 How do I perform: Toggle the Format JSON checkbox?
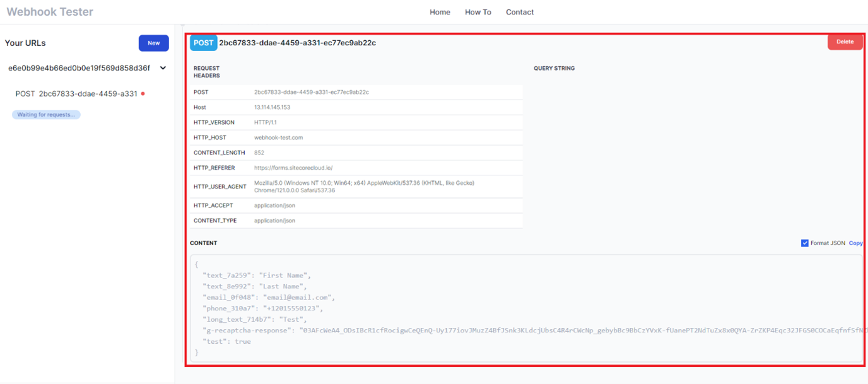[804, 243]
